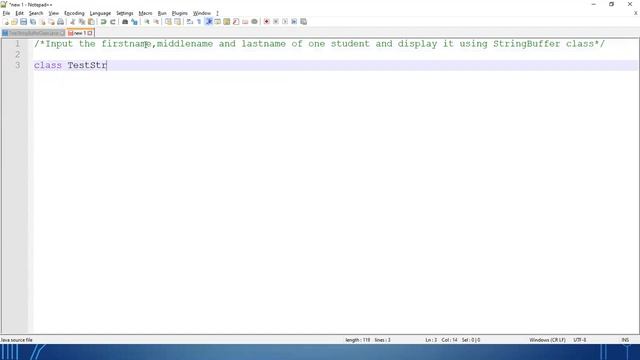
Task: Click the Stop macro recording icon
Action: (x=276, y=22)
